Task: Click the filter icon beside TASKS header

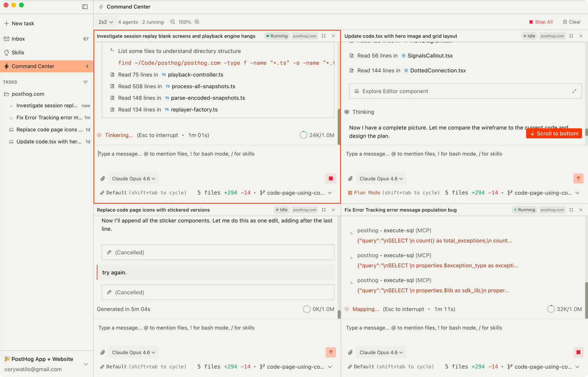Action: (86, 82)
